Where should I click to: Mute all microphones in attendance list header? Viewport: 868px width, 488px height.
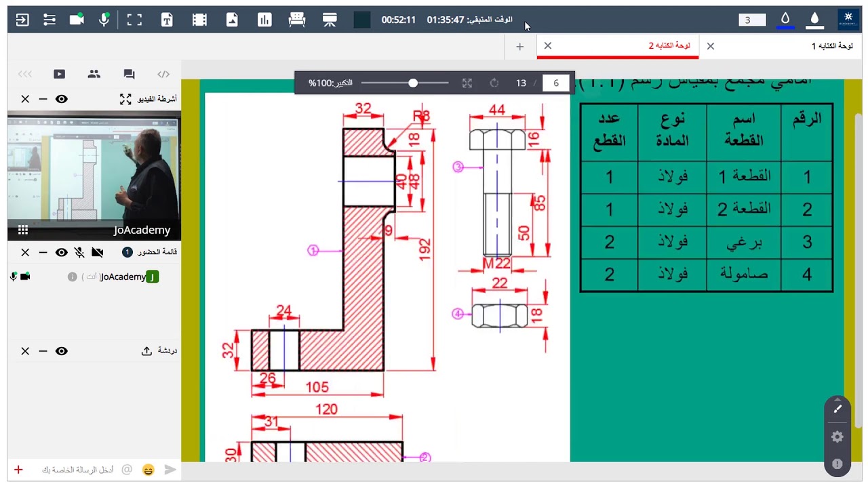click(x=79, y=252)
